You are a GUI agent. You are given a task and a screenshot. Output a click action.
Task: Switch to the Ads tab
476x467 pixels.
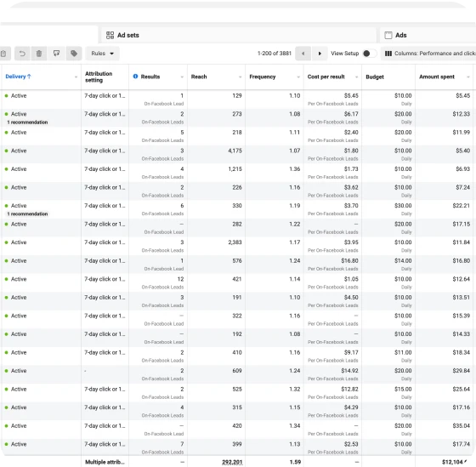coord(396,35)
